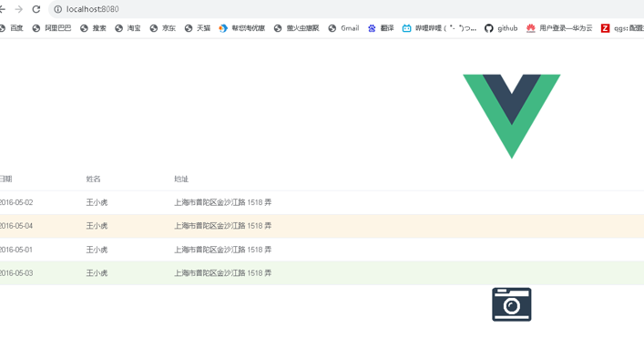Click the Vue logo image

point(512,117)
